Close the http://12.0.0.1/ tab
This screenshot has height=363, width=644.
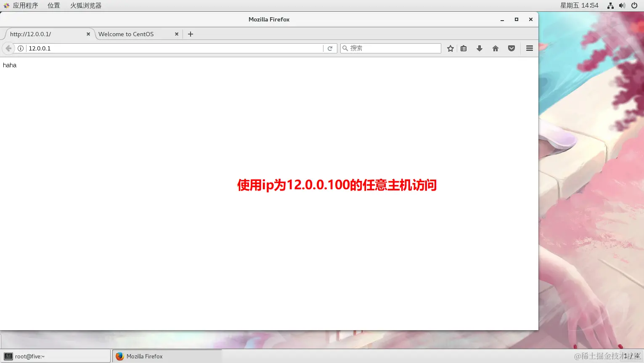pos(88,34)
